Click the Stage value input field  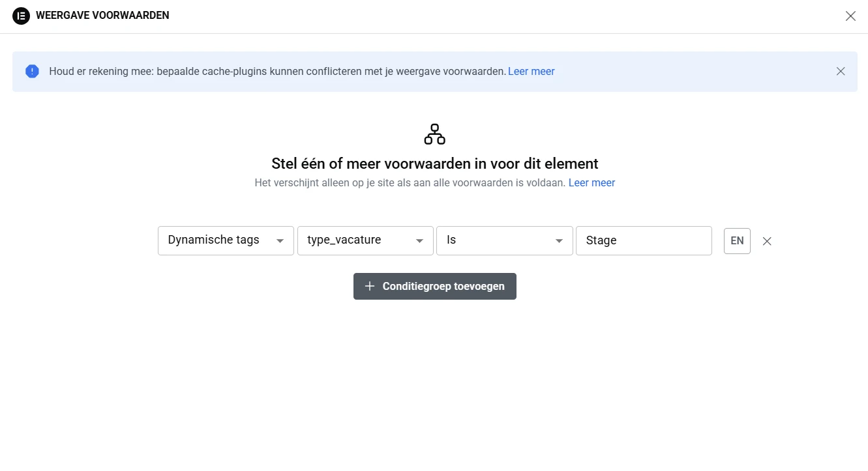tap(644, 240)
